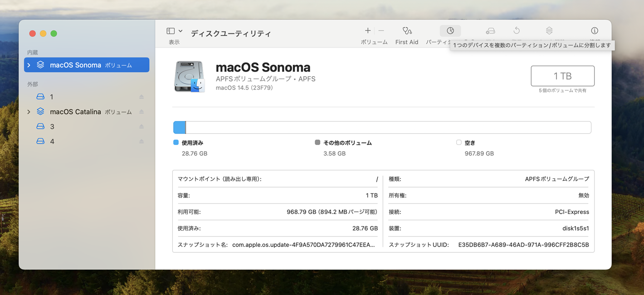
Task: Click the Partition pie chart icon
Action: click(x=450, y=31)
